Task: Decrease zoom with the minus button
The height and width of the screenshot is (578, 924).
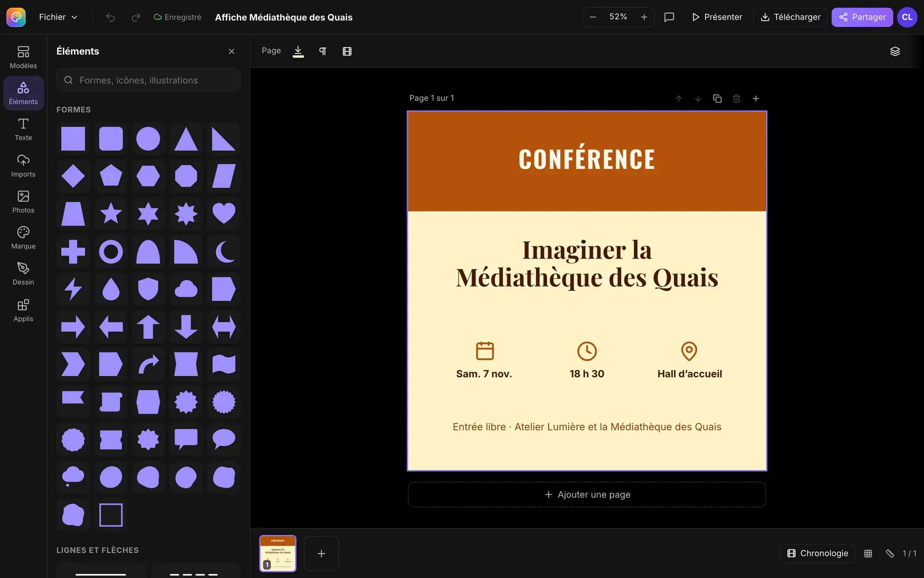Action: pyautogui.click(x=593, y=17)
